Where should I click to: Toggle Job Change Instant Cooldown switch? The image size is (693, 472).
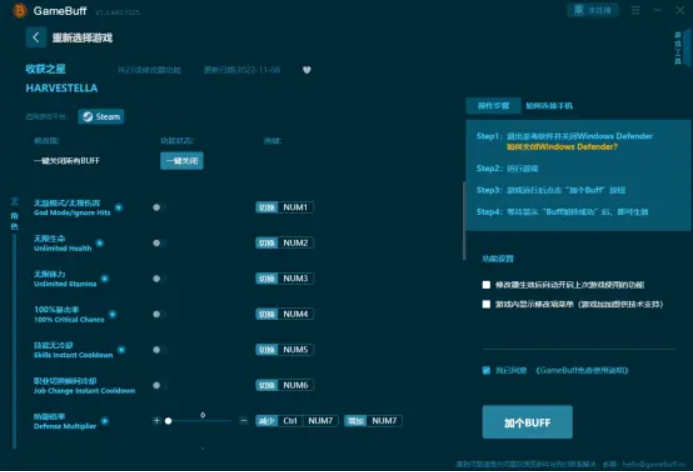click(160, 385)
